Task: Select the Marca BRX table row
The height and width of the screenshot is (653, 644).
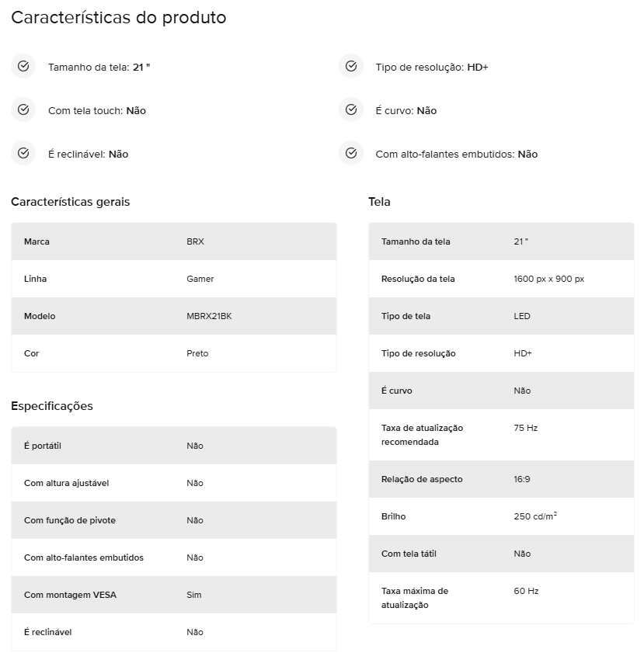Action: click(x=174, y=241)
